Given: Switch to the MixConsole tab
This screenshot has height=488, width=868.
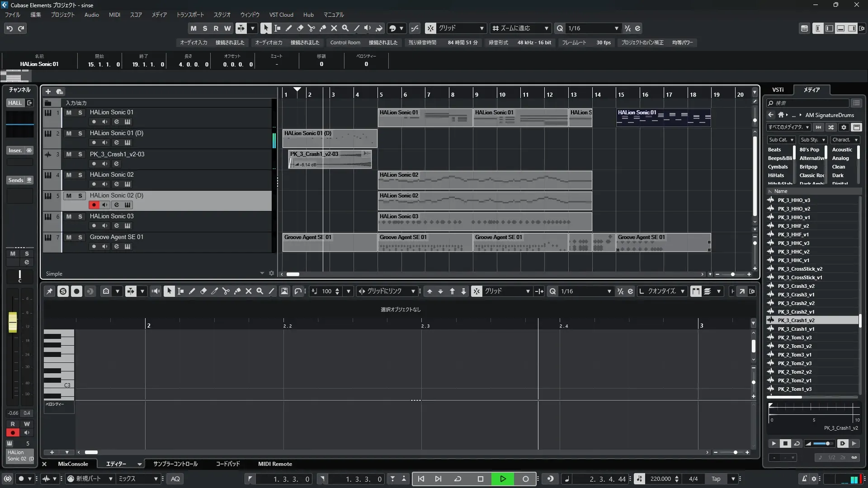Looking at the screenshot, I should 73,464.
